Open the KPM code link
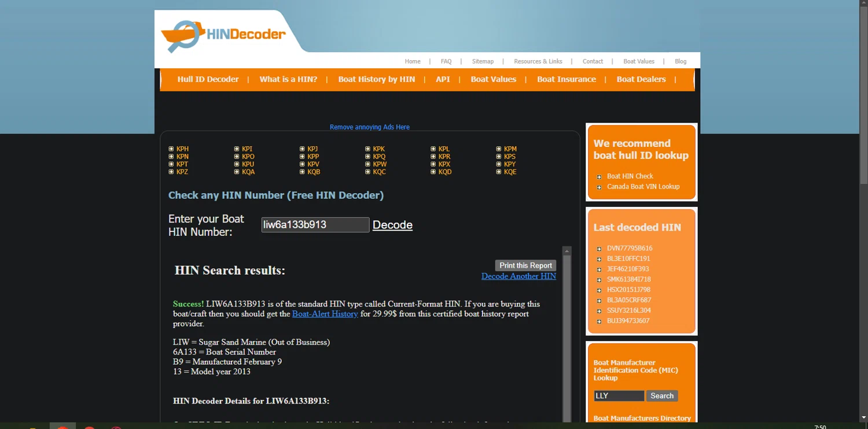The image size is (868, 429). [510, 149]
